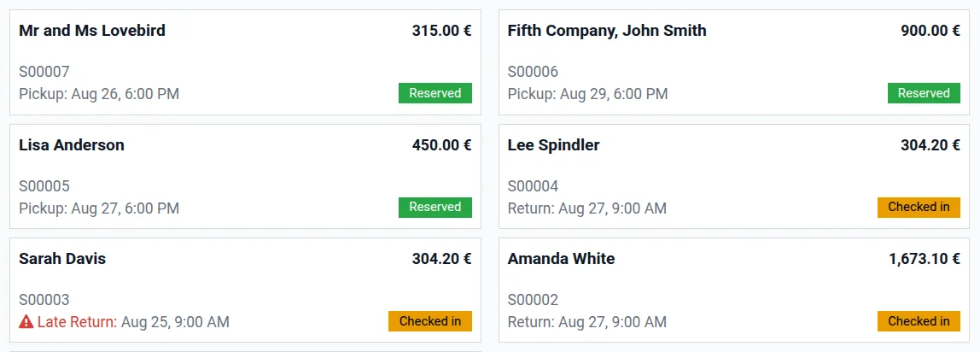Open Amanda White's rental order
The image size is (980, 352).
pyautogui.click(x=561, y=259)
